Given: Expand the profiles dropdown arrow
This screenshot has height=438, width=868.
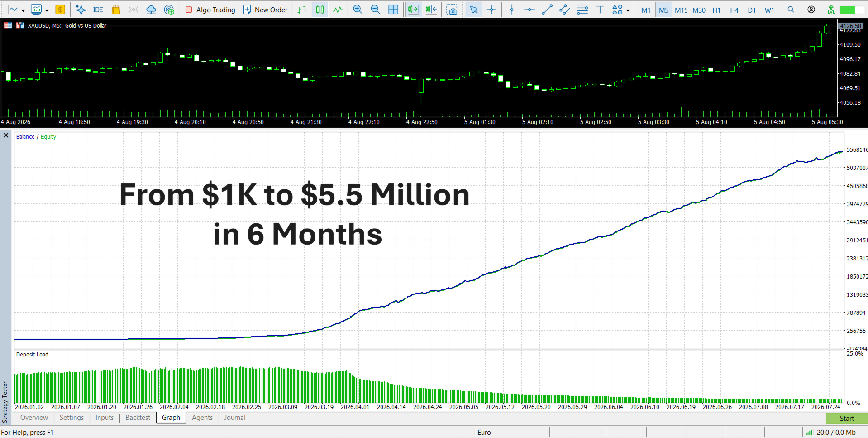Looking at the screenshot, I should click(47, 10).
